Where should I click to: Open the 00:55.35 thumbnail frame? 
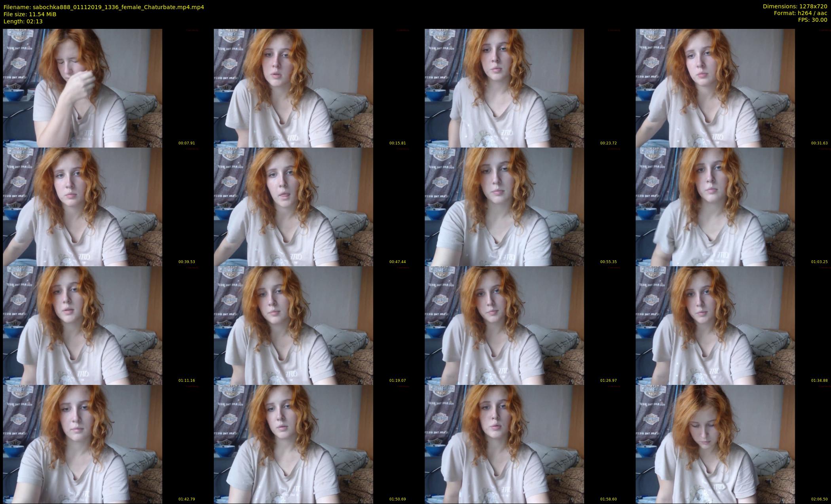504,207
